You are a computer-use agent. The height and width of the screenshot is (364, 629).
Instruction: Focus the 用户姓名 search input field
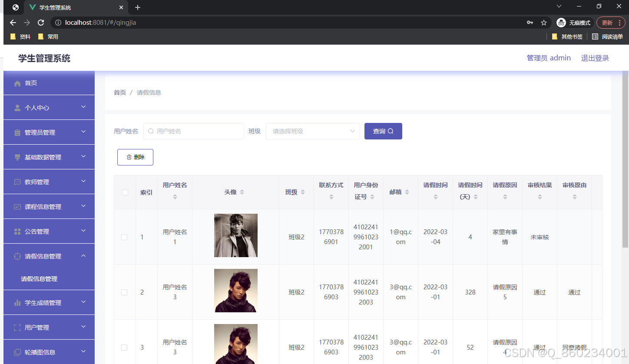point(194,131)
